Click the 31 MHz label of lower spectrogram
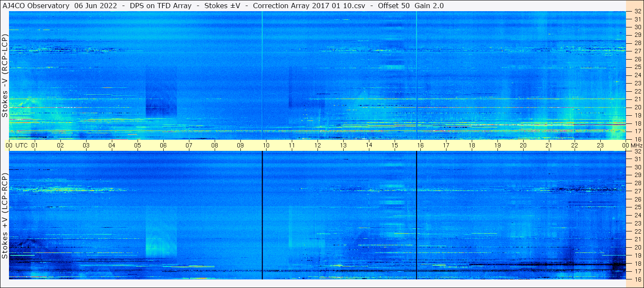644x288 pixels. [x=637, y=159]
